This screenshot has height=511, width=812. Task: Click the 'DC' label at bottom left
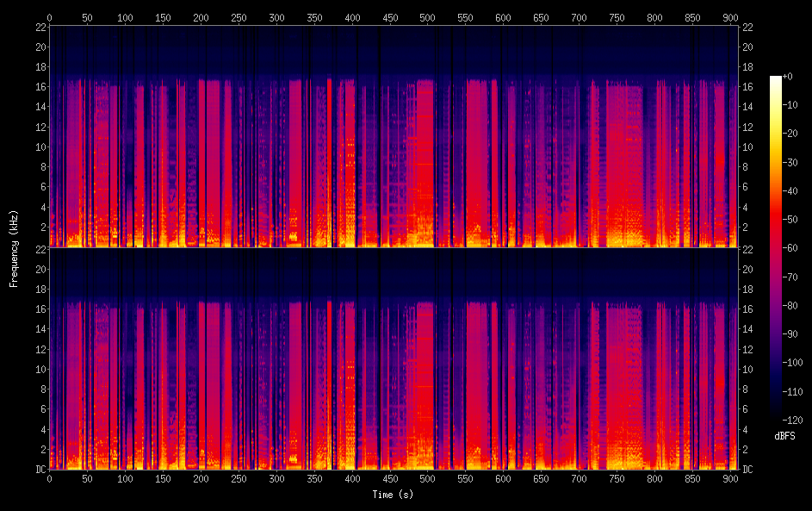point(38,470)
